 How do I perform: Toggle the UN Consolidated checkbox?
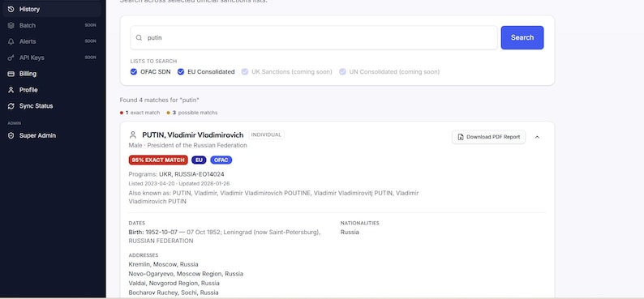tap(342, 72)
